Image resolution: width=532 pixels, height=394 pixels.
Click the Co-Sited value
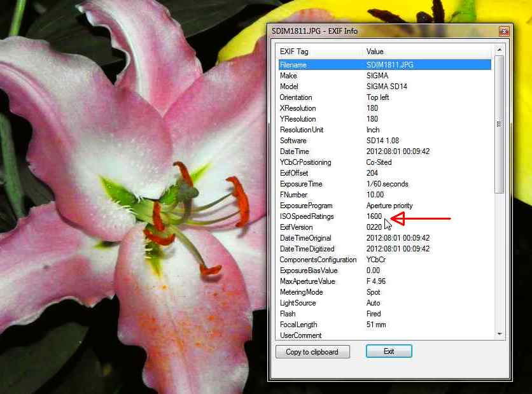tap(379, 162)
